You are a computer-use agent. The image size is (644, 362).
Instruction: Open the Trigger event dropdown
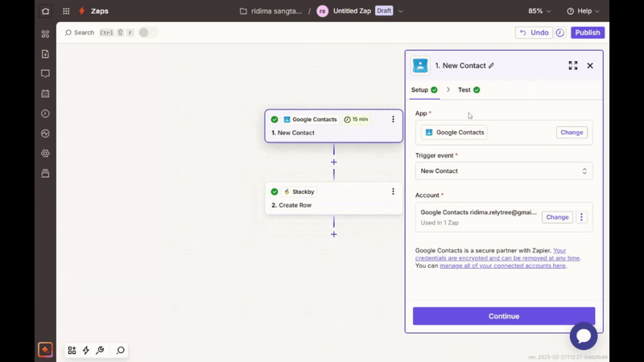pos(504,171)
